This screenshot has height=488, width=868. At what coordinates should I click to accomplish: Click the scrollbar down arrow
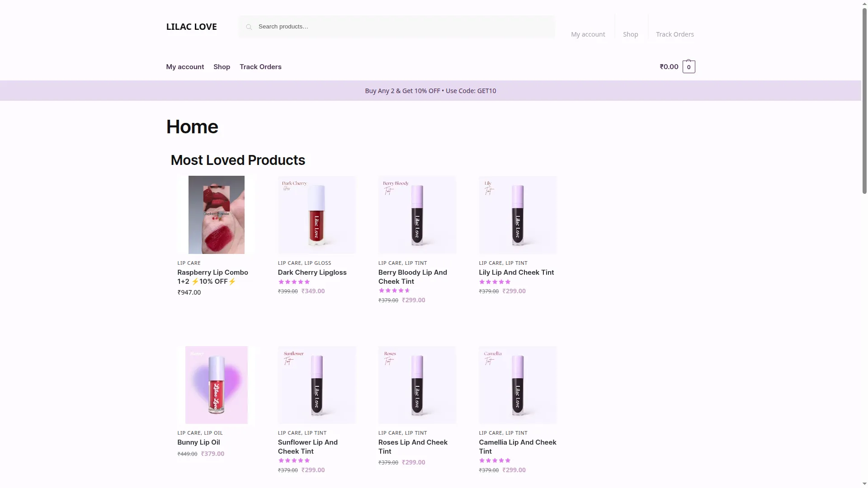tap(864, 484)
